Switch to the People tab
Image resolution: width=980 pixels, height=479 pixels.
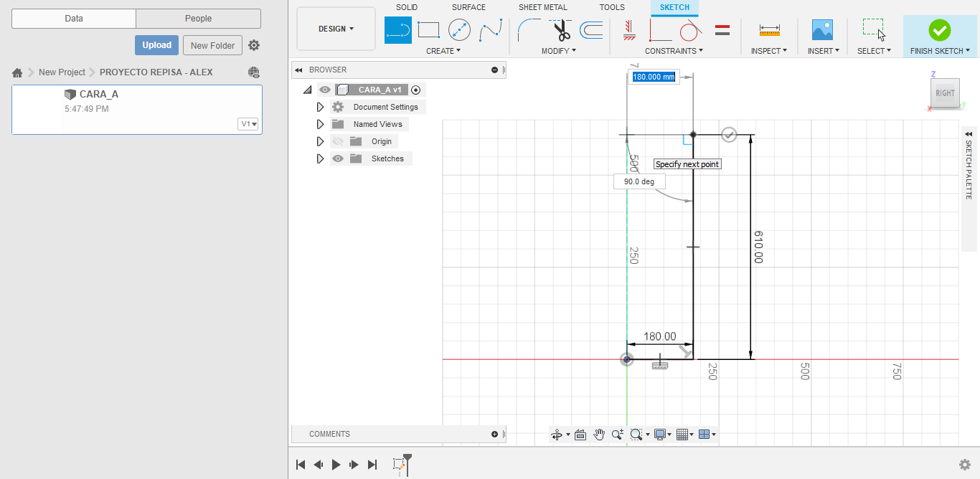click(x=198, y=19)
